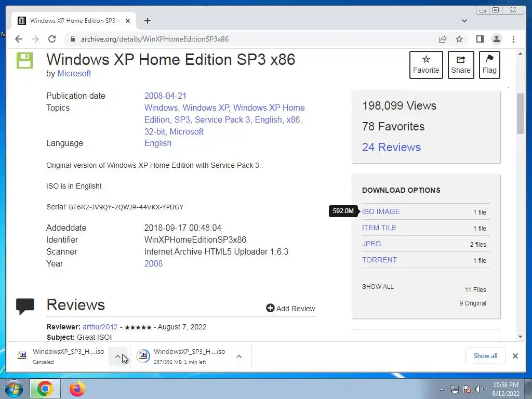532x399 pixels.
Task: Close the downloads bar
Action: 515,355
